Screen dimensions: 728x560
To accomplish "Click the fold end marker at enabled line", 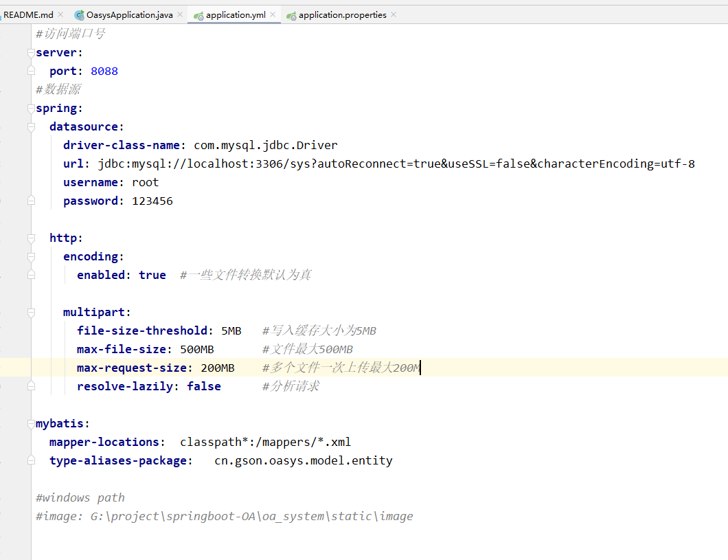I will [x=31, y=275].
